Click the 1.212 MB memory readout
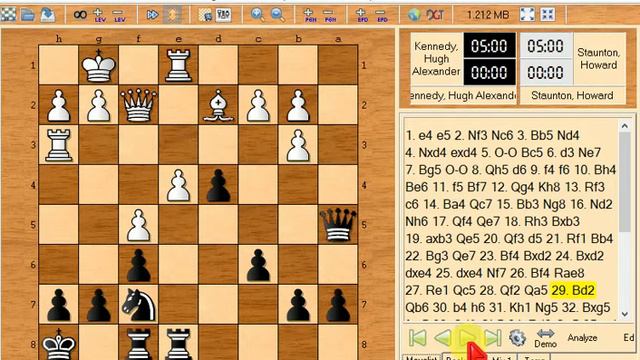Viewport: 640px width, 360px height. pyautogui.click(x=487, y=15)
